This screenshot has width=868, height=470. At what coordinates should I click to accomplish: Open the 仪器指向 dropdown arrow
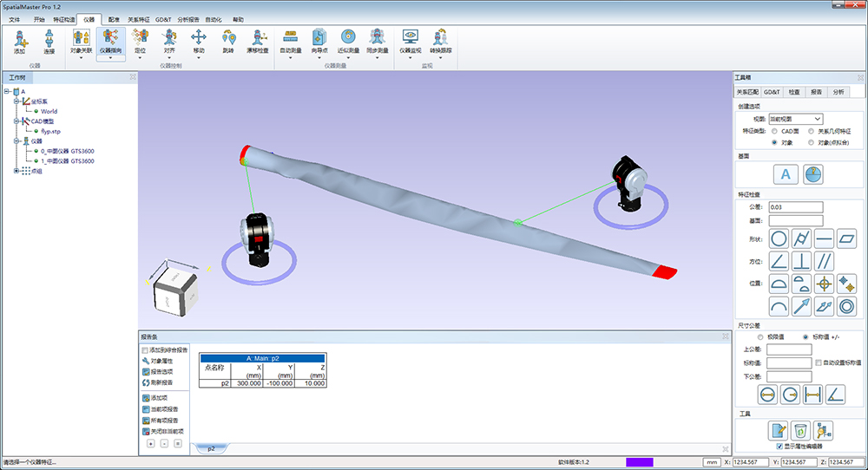(x=110, y=57)
